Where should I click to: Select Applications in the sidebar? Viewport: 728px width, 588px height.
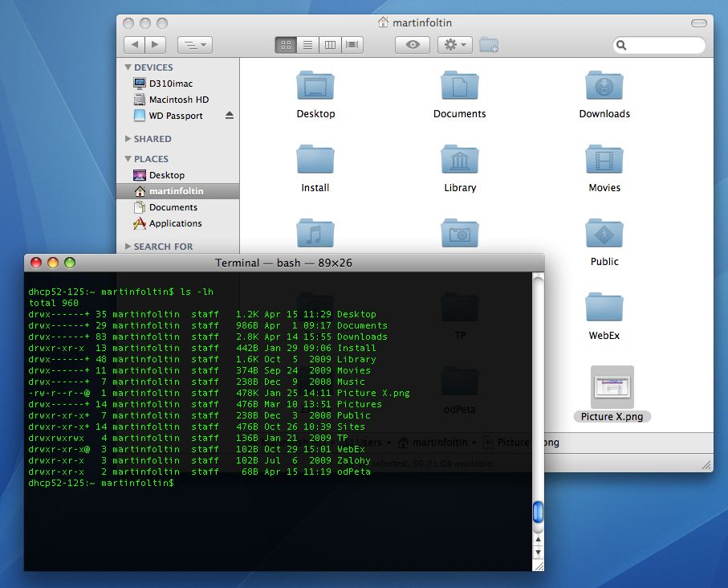(178, 223)
